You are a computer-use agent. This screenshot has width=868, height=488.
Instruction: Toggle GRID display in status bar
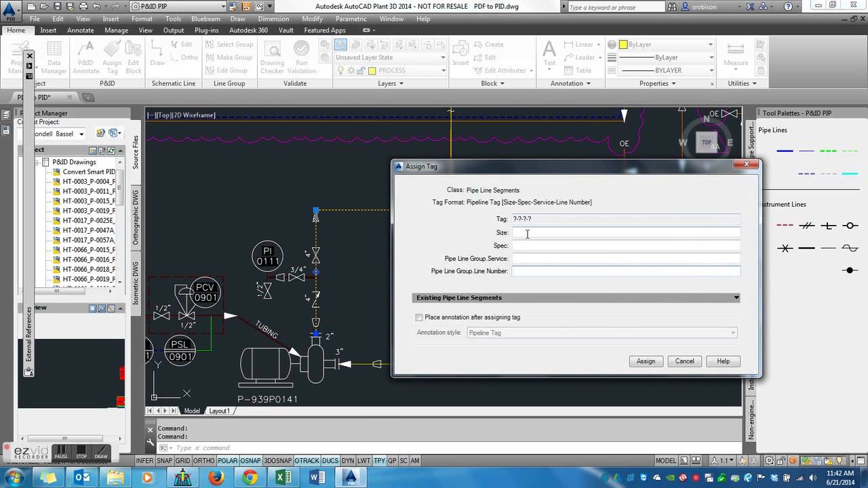(183, 461)
